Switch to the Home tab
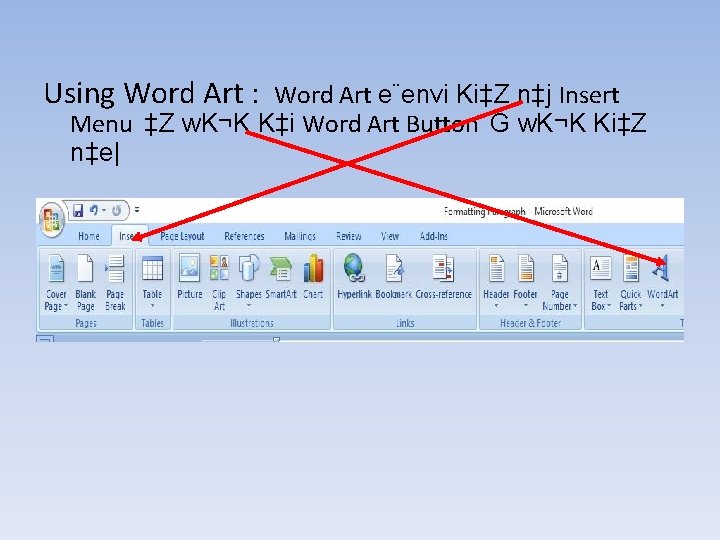 coord(89,236)
